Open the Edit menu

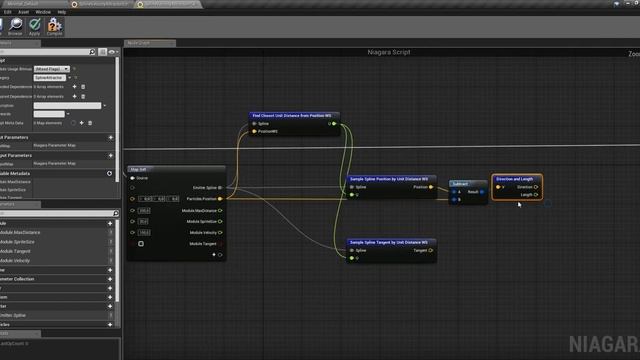click(7, 12)
